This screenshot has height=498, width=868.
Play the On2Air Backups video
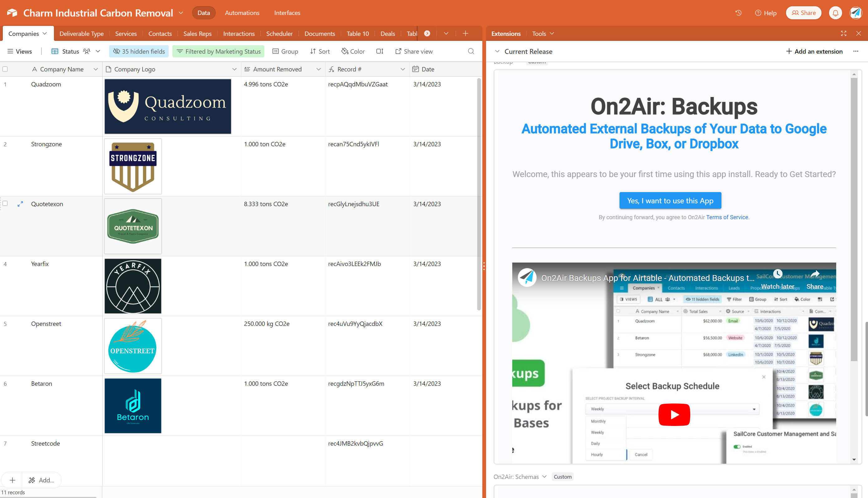point(674,414)
